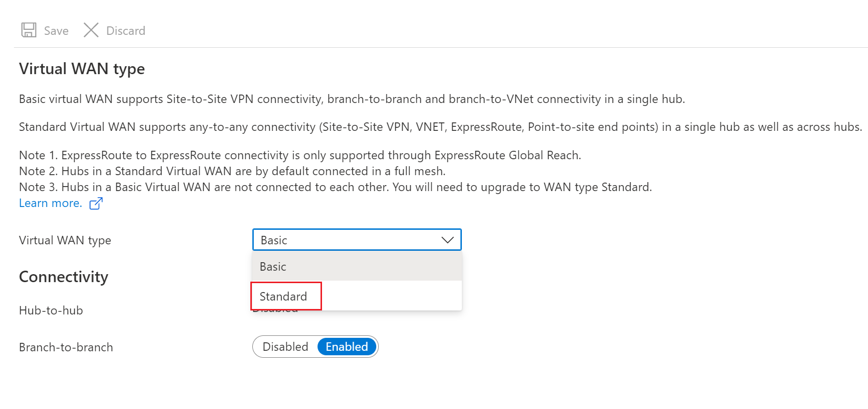Image resolution: width=868 pixels, height=409 pixels.
Task: Choose Basic from the dropdown list
Action: (x=357, y=266)
